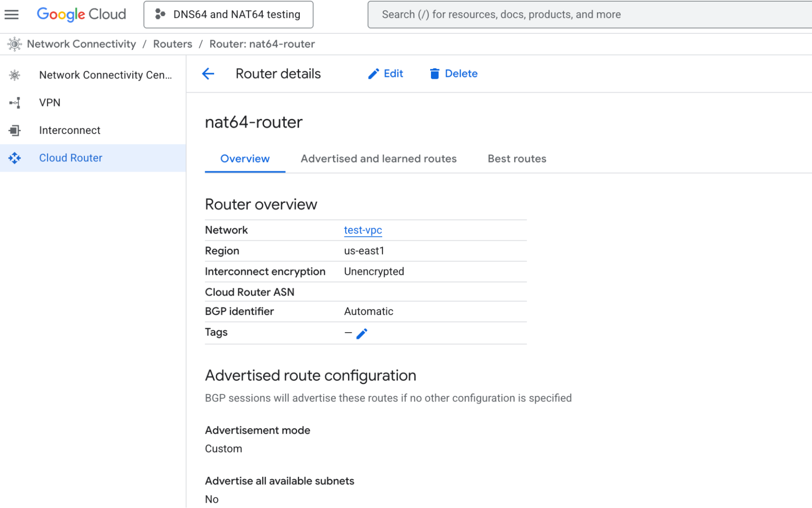The image size is (812, 508).
Task: Click the VPN sidebar icon
Action: (x=15, y=103)
